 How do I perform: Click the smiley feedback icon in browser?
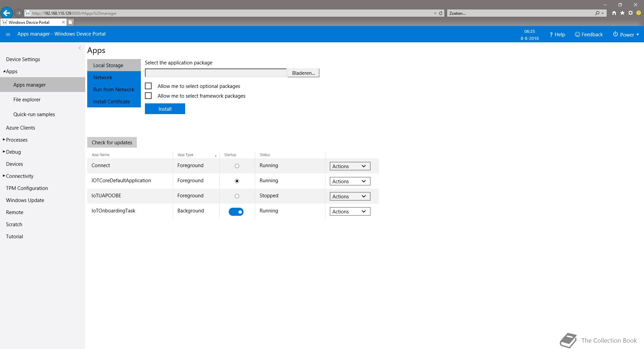coord(639,13)
